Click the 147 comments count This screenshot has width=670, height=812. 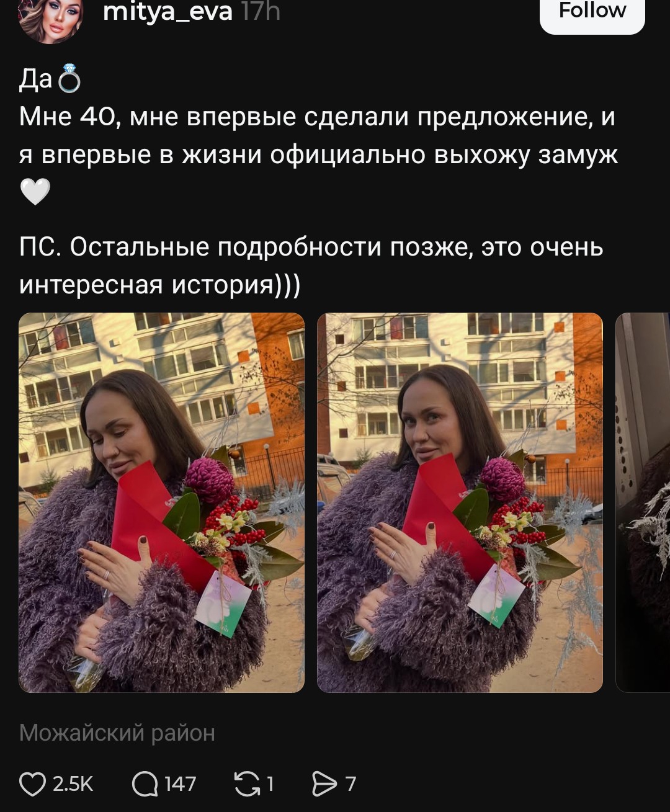pyautogui.click(x=180, y=784)
